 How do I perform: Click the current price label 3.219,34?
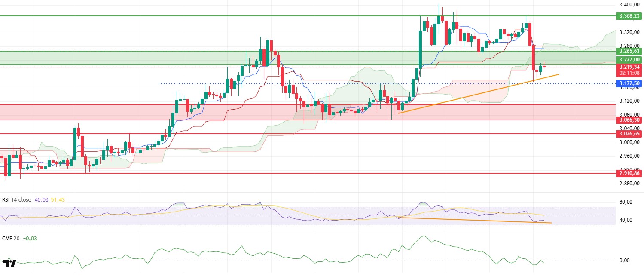629,67
